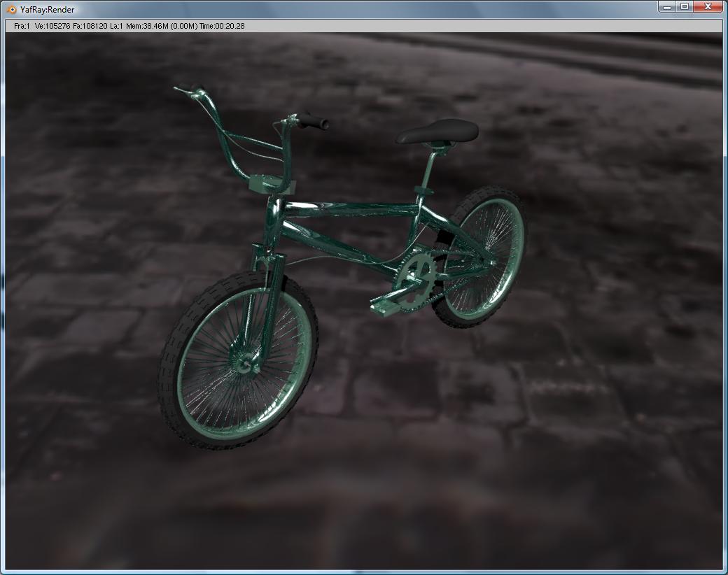This screenshot has height=575, width=728.
Task: Close the YafRay:Render window
Action: 708,6
